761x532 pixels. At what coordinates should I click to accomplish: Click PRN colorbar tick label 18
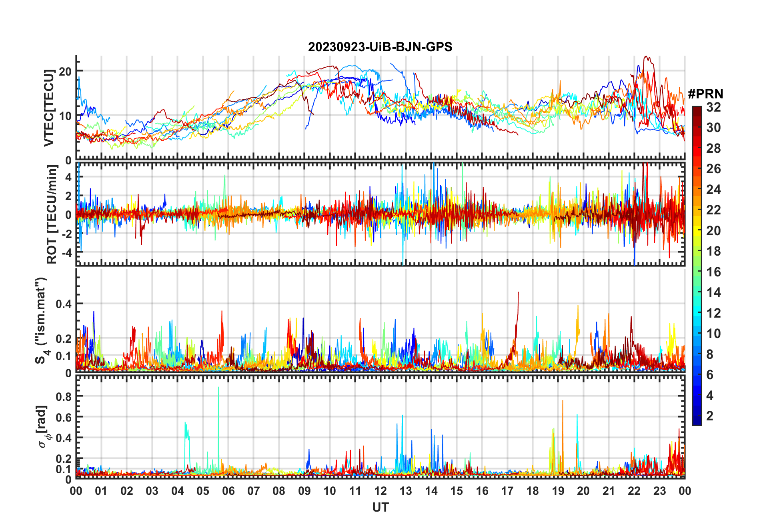pyautogui.click(x=713, y=251)
